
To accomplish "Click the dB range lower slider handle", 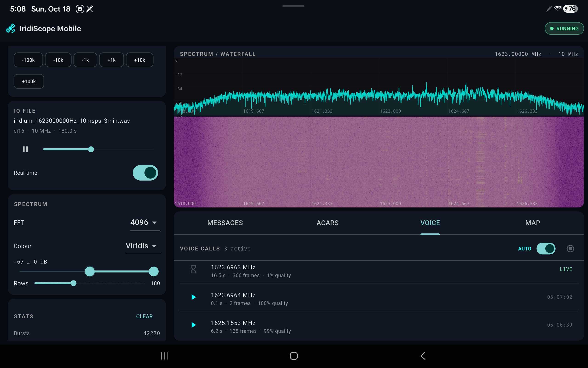I will click(90, 271).
